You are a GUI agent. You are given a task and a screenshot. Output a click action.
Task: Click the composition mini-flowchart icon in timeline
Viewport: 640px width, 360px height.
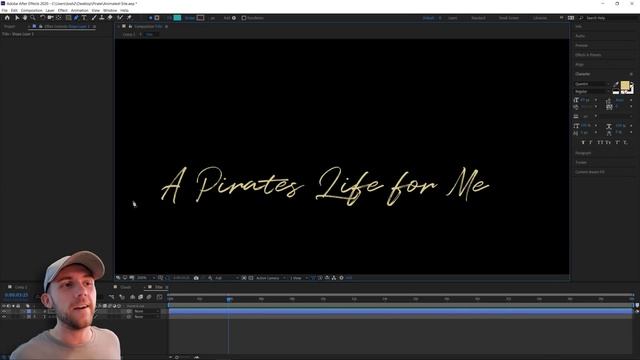pyautogui.click(x=111, y=297)
